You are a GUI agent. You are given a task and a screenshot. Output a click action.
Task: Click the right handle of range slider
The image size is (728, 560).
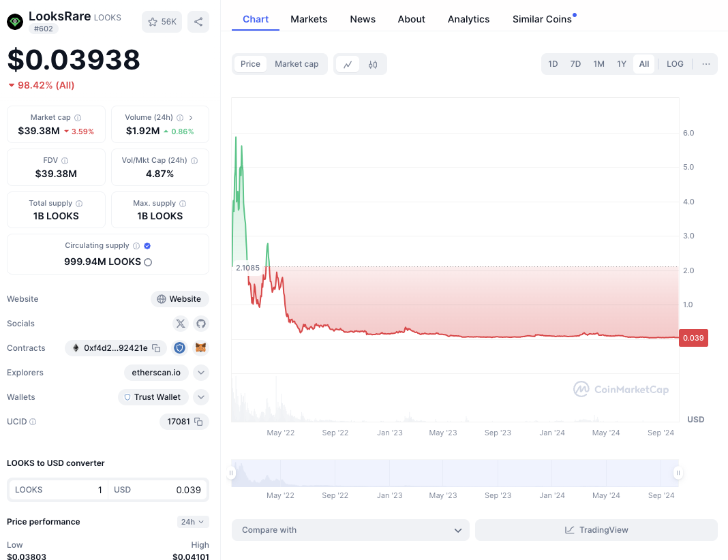(x=678, y=473)
